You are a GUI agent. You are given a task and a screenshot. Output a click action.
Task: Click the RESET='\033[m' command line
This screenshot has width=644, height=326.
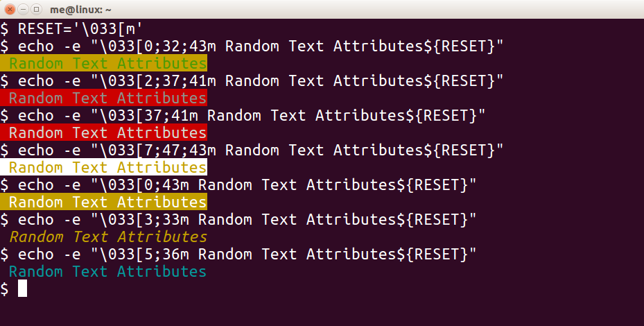coord(71,28)
